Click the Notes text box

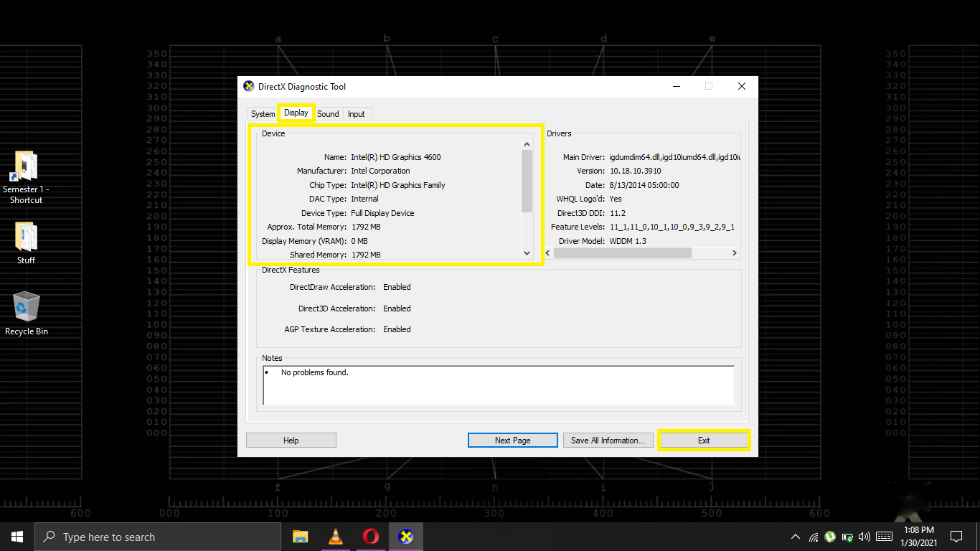click(499, 385)
